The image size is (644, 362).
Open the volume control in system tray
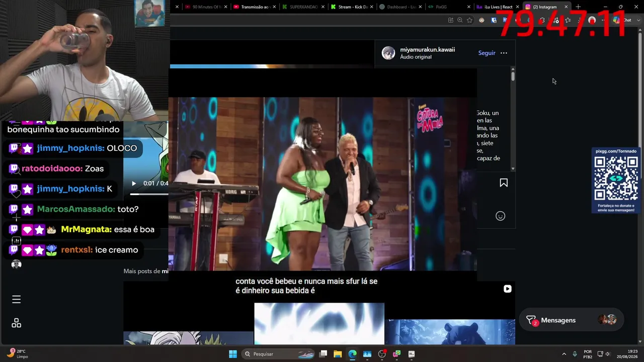[608, 354]
